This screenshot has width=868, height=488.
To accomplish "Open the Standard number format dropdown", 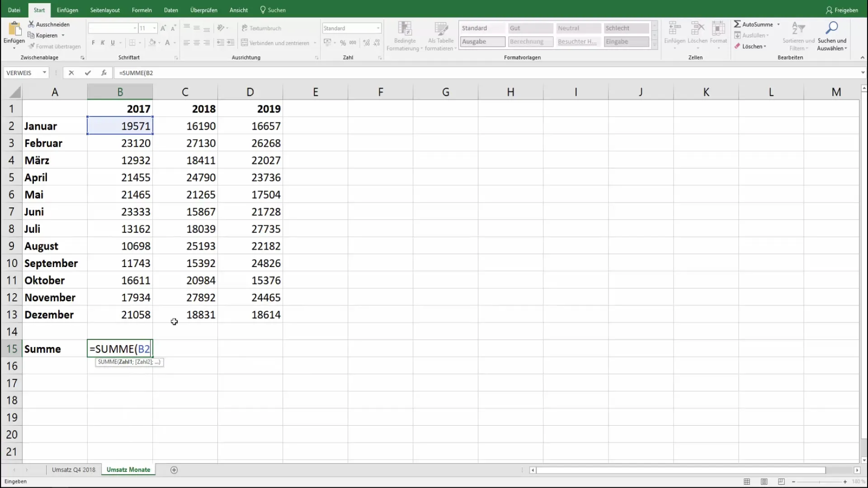I will pos(378,28).
